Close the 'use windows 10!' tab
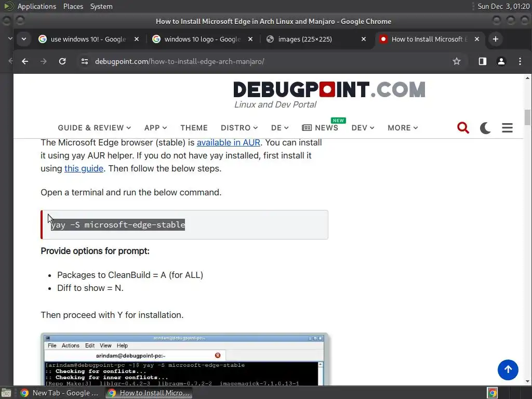The width and height of the screenshot is (532, 399). (x=137, y=39)
